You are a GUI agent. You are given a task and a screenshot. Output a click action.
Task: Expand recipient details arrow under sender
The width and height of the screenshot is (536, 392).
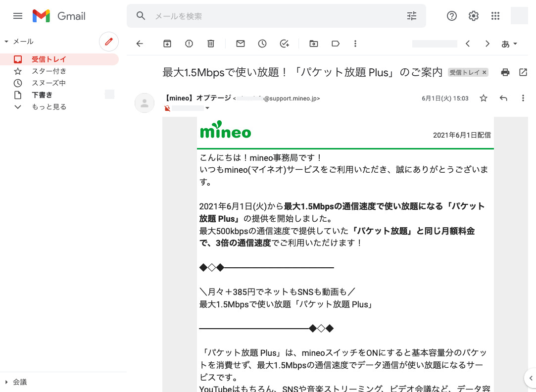tap(207, 108)
